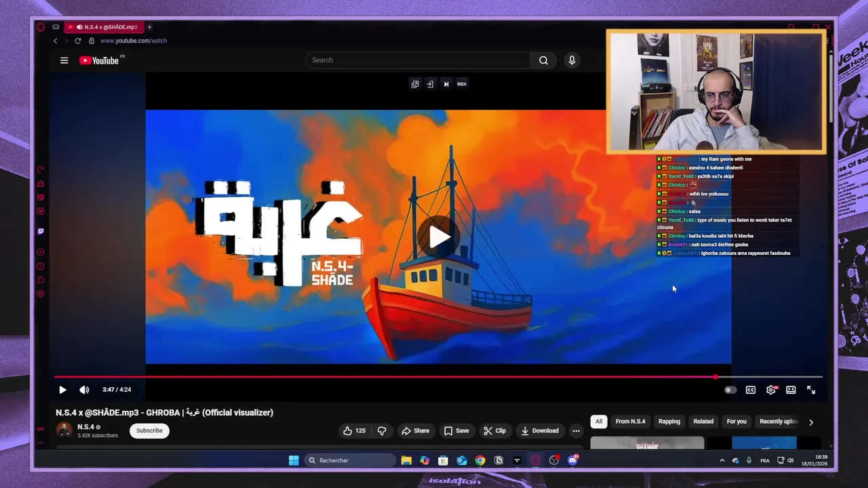Click the play button in the control bar

pyautogui.click(x=62, y=390)
